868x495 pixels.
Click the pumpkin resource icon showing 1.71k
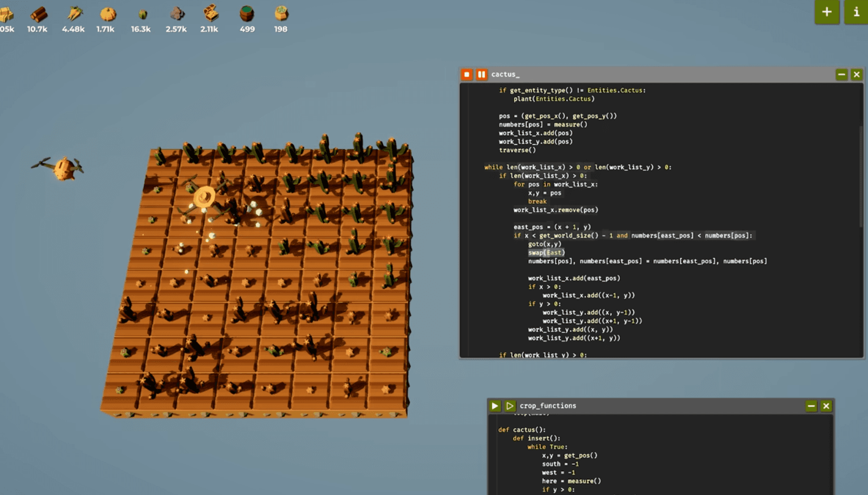click(107, 14)
